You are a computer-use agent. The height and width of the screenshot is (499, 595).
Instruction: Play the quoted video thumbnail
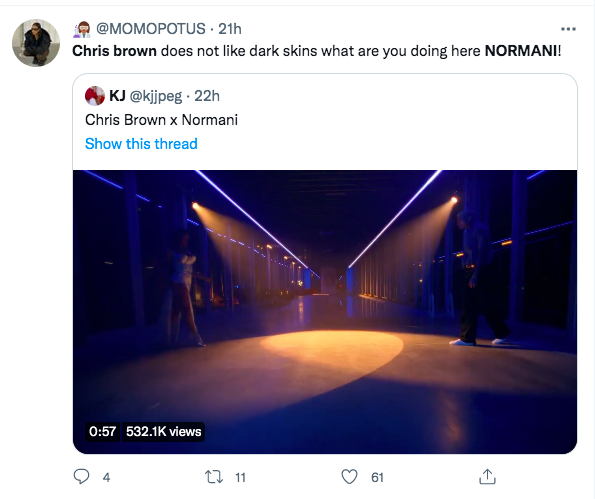(325, 312)
